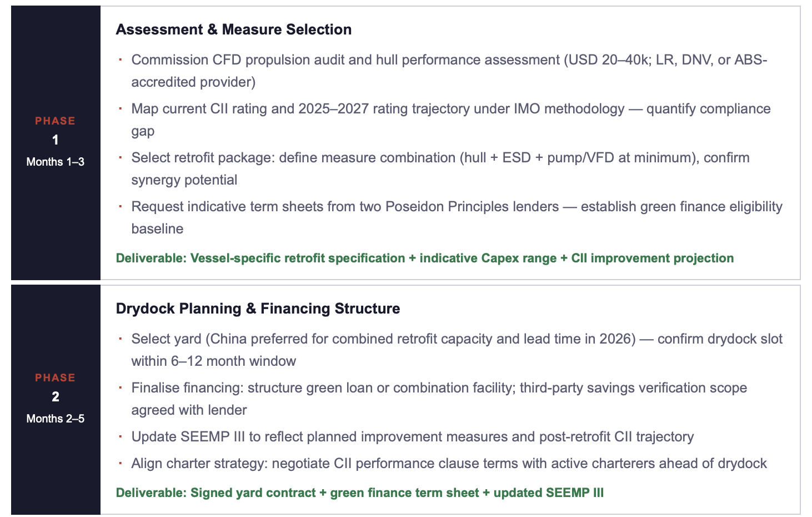This screenshot has width=812, height=517.
Task: Click the red bullet marker before "Update SEEMP III"
Action: 119,436
